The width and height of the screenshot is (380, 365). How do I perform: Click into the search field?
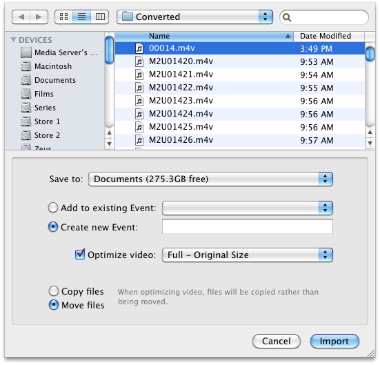324,17
